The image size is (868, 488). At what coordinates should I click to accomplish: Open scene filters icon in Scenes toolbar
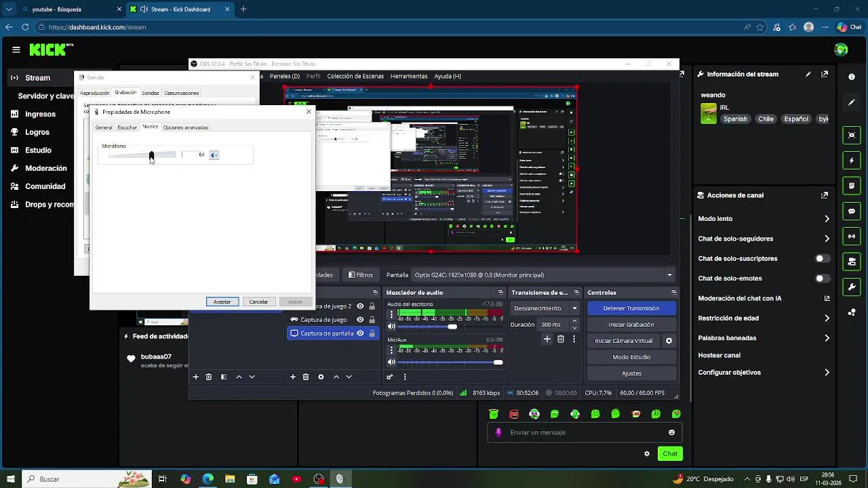(224, 377)
